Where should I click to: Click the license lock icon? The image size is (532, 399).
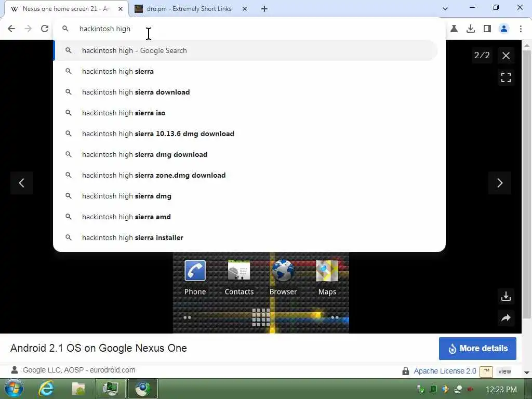click(405, 371)
